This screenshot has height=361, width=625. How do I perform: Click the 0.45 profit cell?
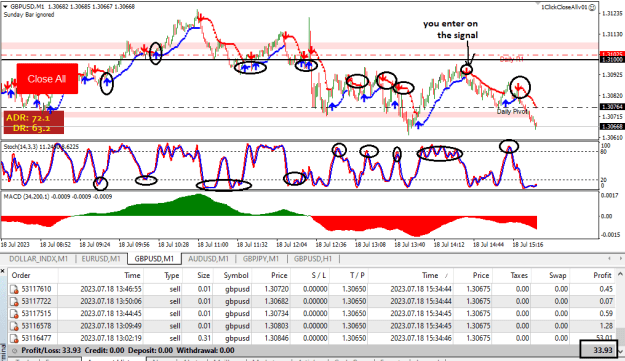coord(606,289)
